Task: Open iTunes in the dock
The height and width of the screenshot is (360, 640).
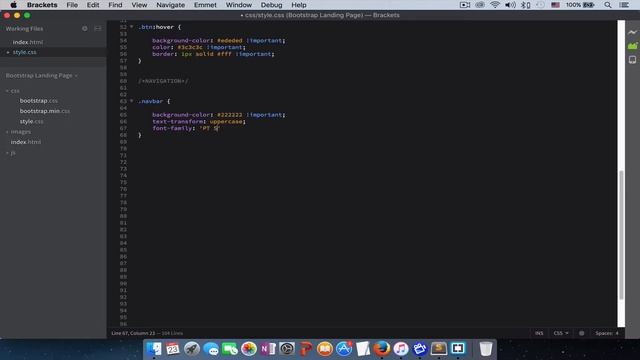Action: [x=401, y=349]
